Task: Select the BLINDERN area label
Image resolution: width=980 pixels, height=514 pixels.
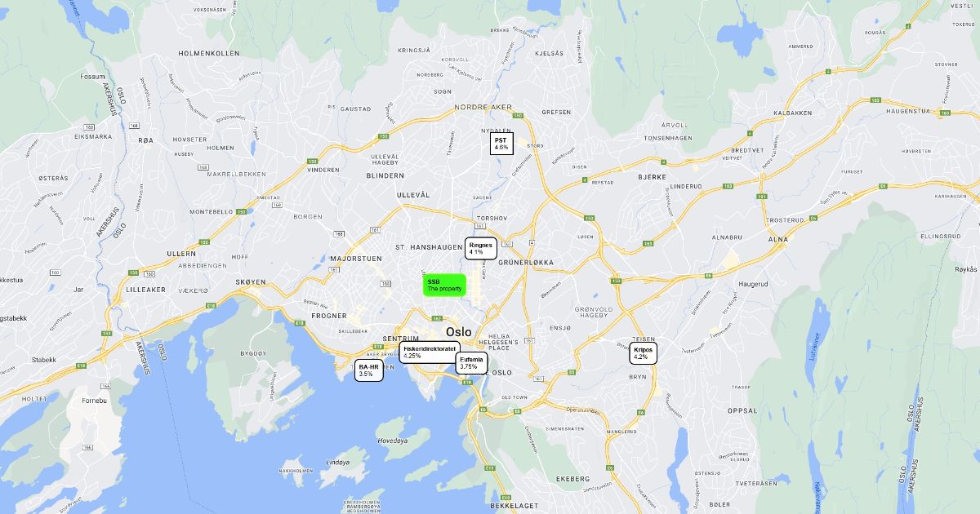Action: pyautogui.click(x=385, y=175)
